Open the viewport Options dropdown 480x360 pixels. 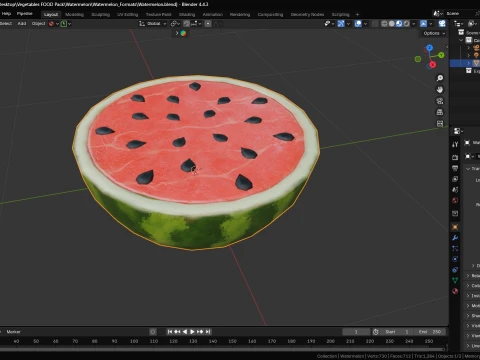pos(434,33)
